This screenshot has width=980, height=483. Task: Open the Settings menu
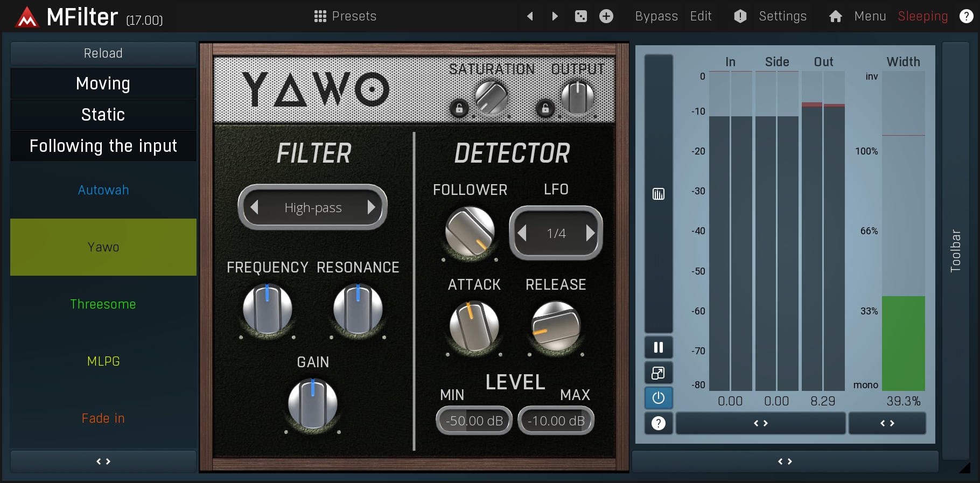tap(782, 16)
